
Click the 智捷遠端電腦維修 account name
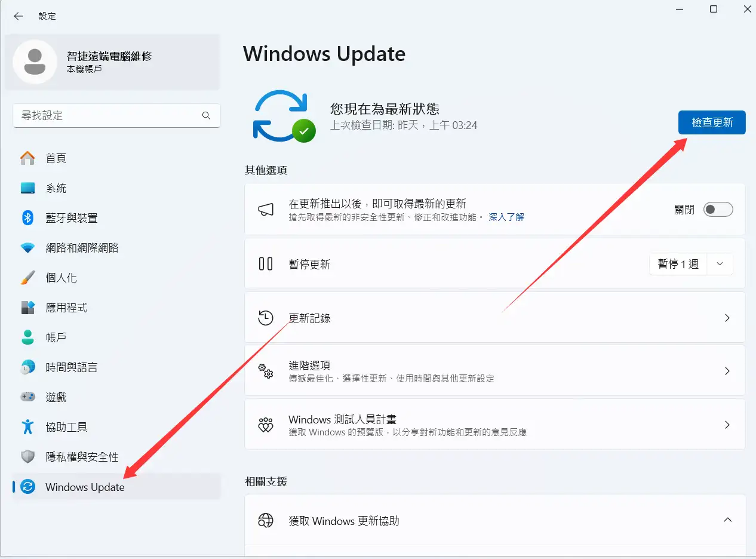109,56
